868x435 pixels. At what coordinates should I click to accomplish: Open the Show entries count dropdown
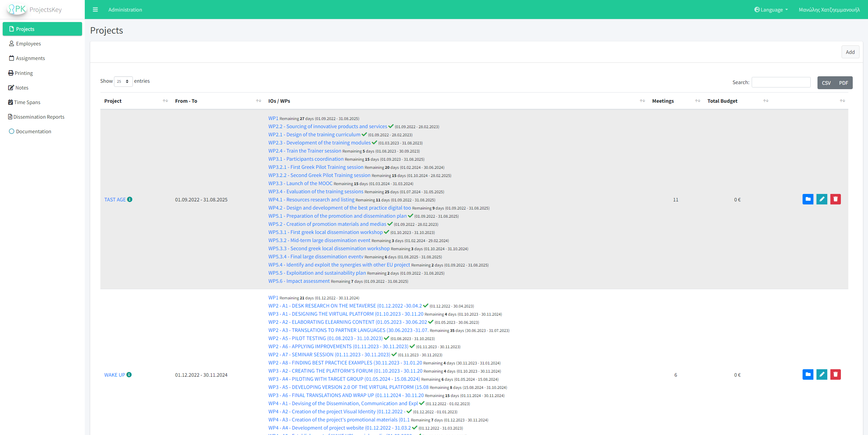point(123,81)
